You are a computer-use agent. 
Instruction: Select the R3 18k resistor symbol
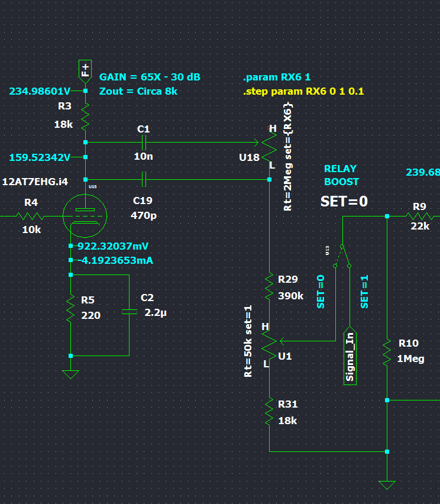(86, 117)
